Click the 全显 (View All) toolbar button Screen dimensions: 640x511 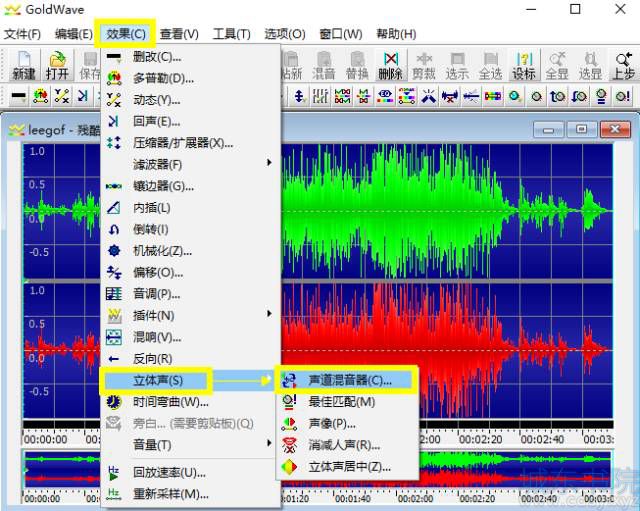[x=557, y=65]
